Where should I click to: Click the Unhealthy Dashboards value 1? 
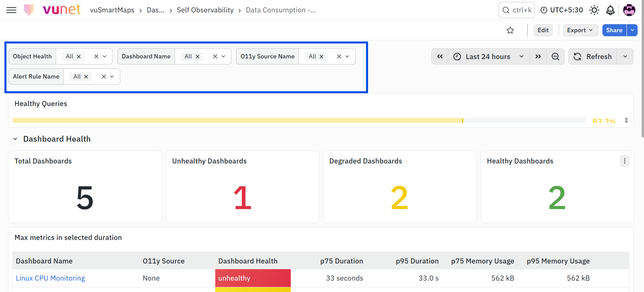pos(242,198)
